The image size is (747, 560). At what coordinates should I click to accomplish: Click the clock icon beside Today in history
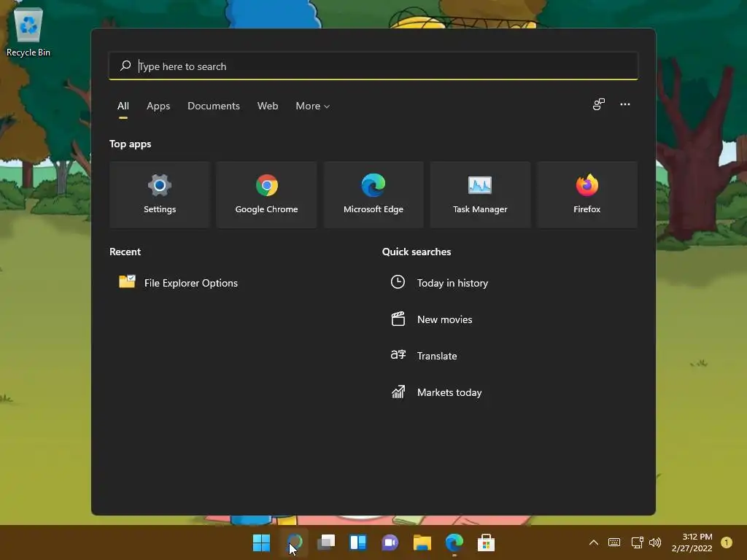tap(398, 282)
